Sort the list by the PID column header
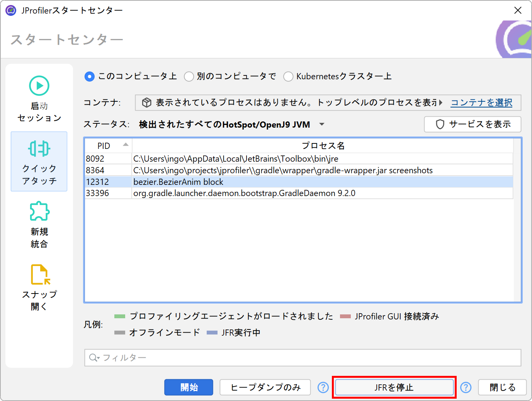 108,146
